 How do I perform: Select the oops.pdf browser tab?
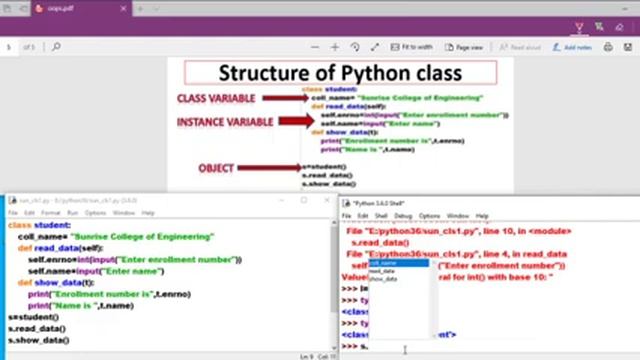coord(81,9)
